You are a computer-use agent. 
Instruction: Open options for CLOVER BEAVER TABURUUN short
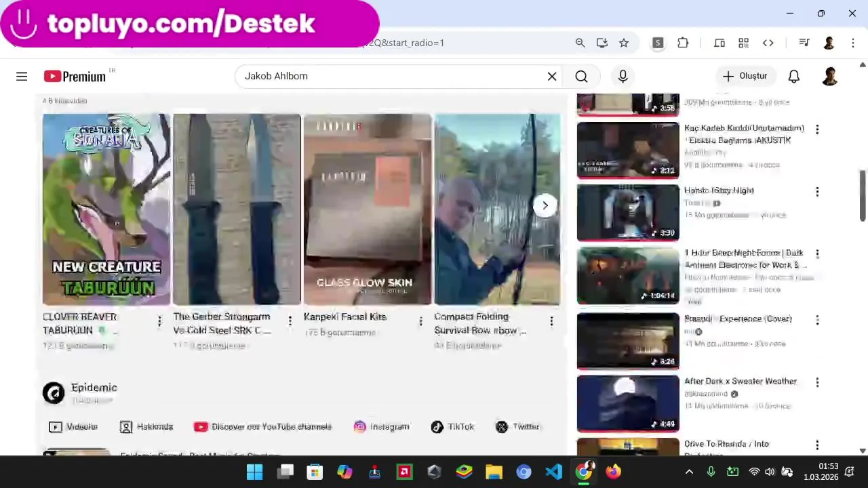coord(159,321)
